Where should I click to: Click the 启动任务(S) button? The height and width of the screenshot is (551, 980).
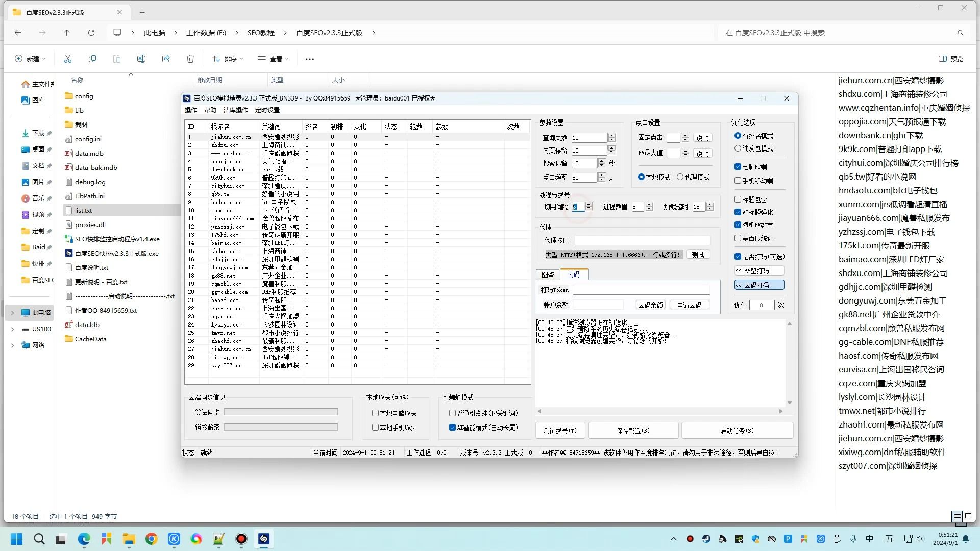click(737, 431)
